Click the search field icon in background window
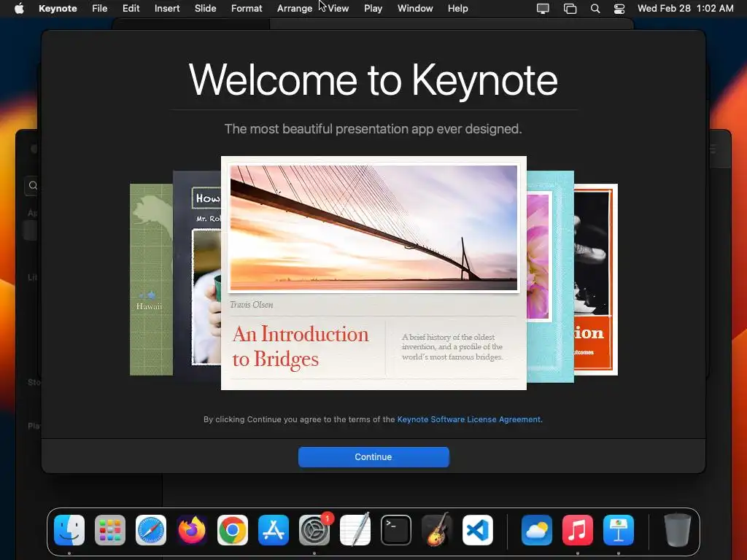747x560 pixels. pyautogui.click(x=33, y=185)
